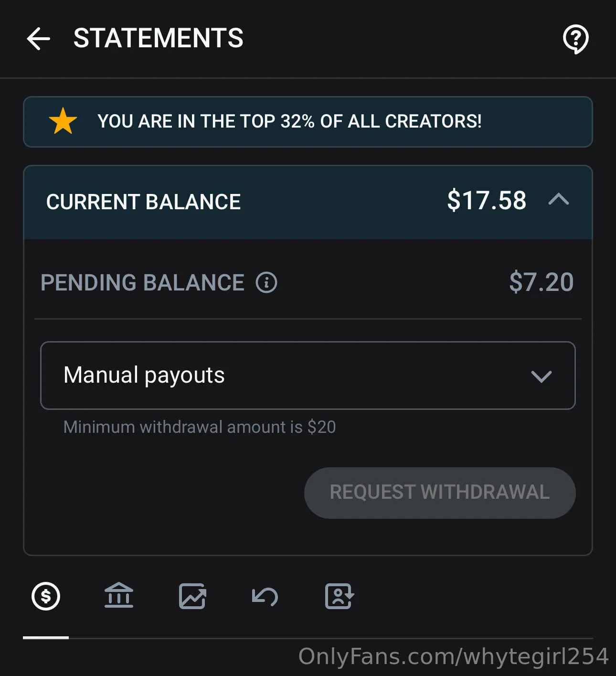
Task: Click the Pending Balance label
Action: (x=142, y=282)
